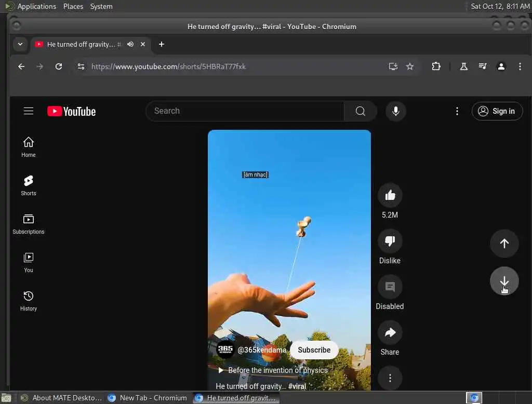This screenshot has height=404, width=532.
Task: Subscribe to @365kendama
Action: 314,349
